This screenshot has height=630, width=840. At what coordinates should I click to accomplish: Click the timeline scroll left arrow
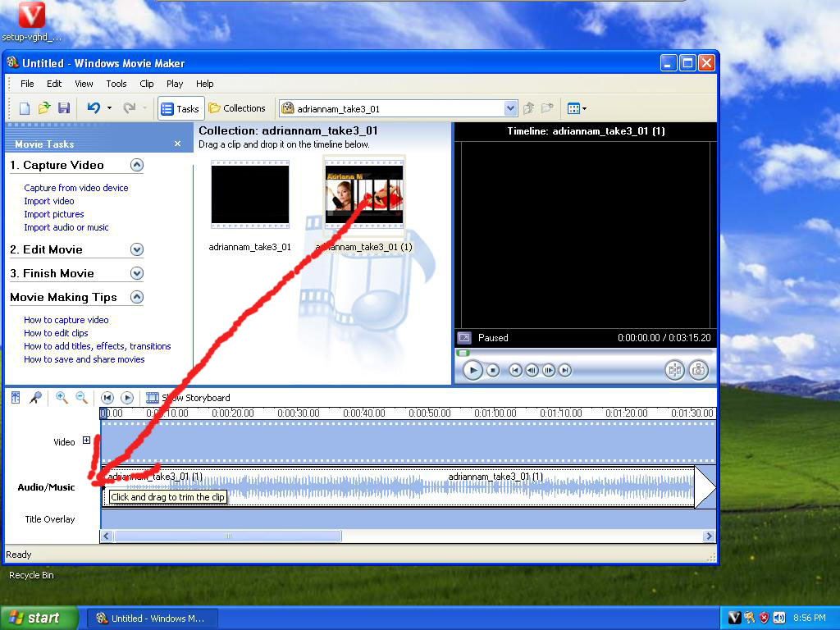[x=107, y=536]
